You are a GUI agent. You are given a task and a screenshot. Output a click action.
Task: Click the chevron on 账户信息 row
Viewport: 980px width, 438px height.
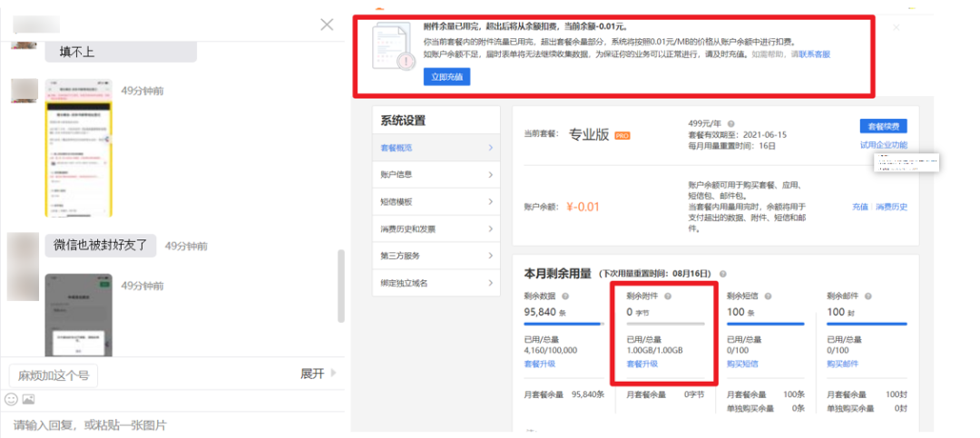[490, 175]
